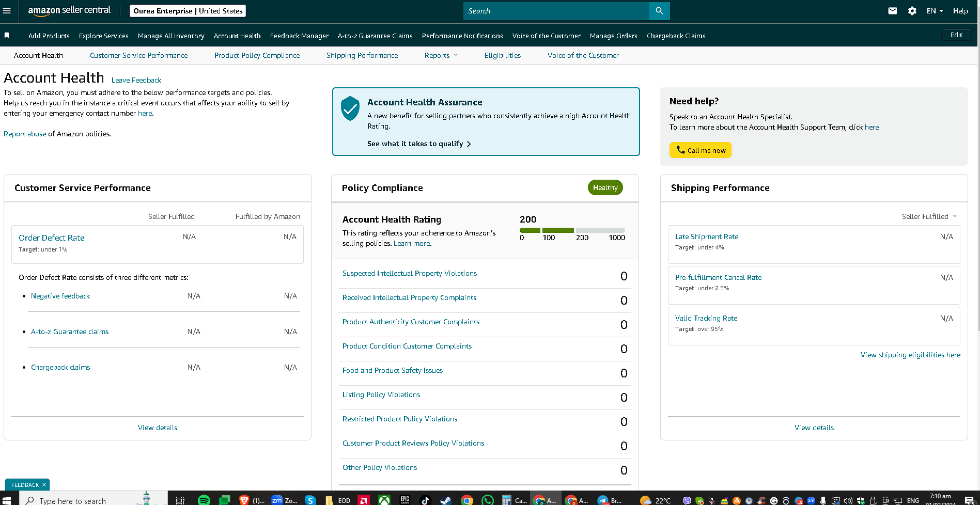Open the Windows Start menu
The height and width of the screenshot is (505, 980).
coord(7,500)
